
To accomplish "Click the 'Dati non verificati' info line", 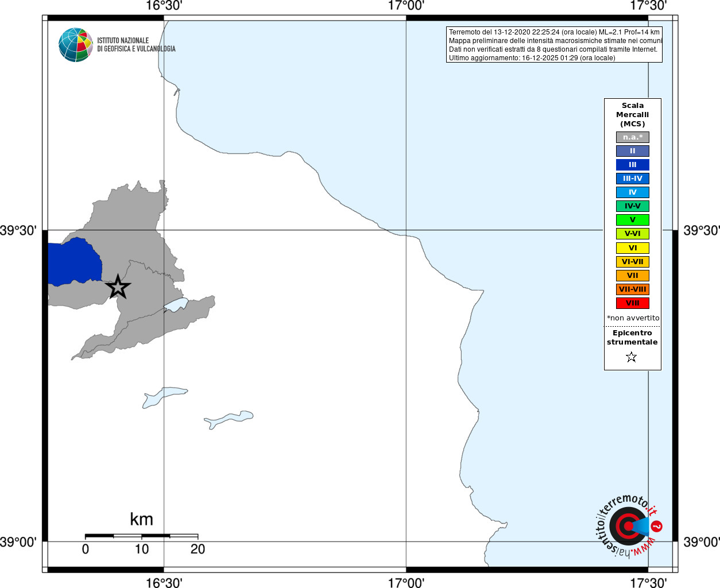I will (553, 49).
